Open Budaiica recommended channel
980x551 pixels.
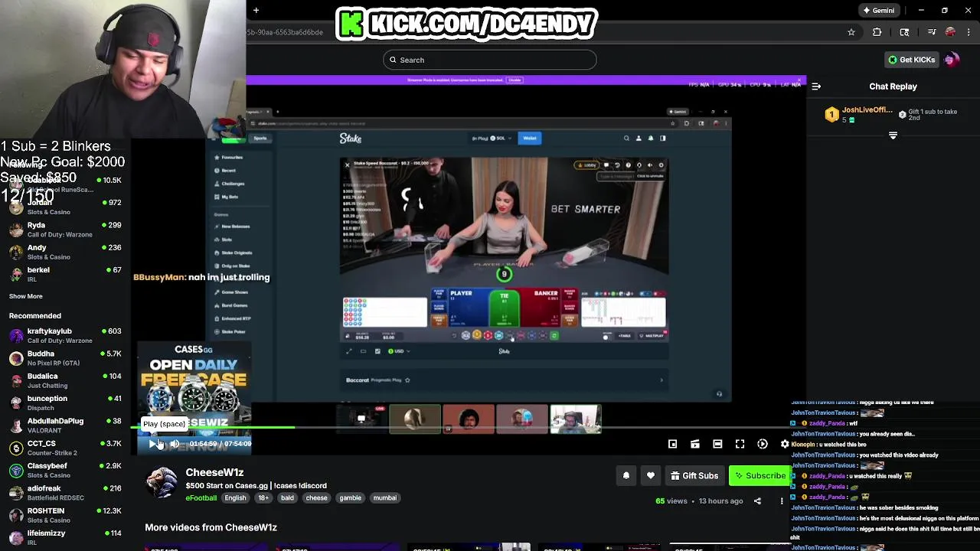(65, 380)
